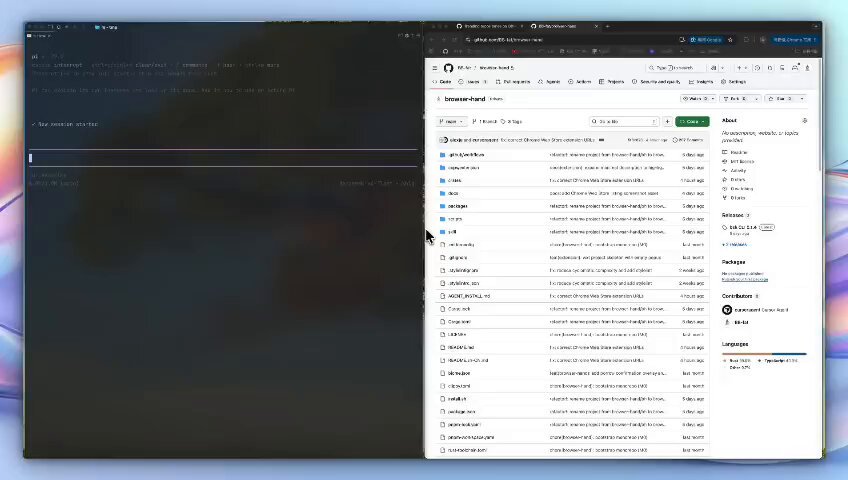Open a new browser tab with plus
Image resolution: width=848 pixels, height=480 pixels.
click(607, 26)
